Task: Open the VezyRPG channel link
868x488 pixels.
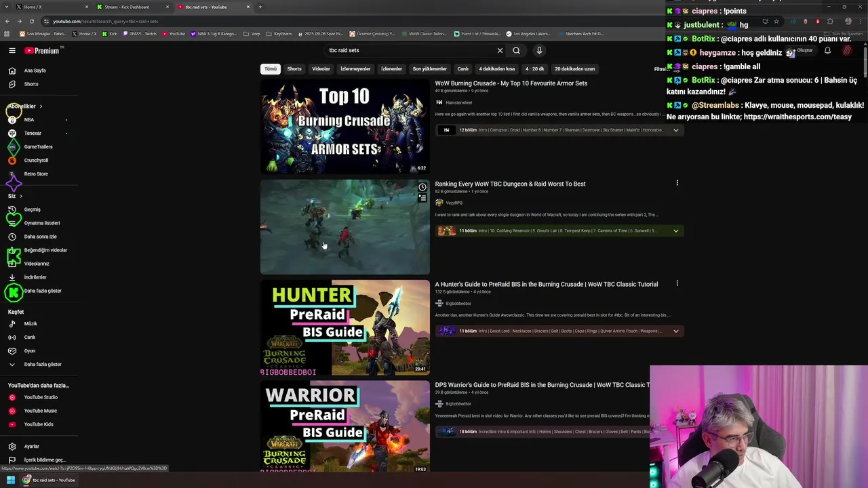Action: tap(454, 203)
